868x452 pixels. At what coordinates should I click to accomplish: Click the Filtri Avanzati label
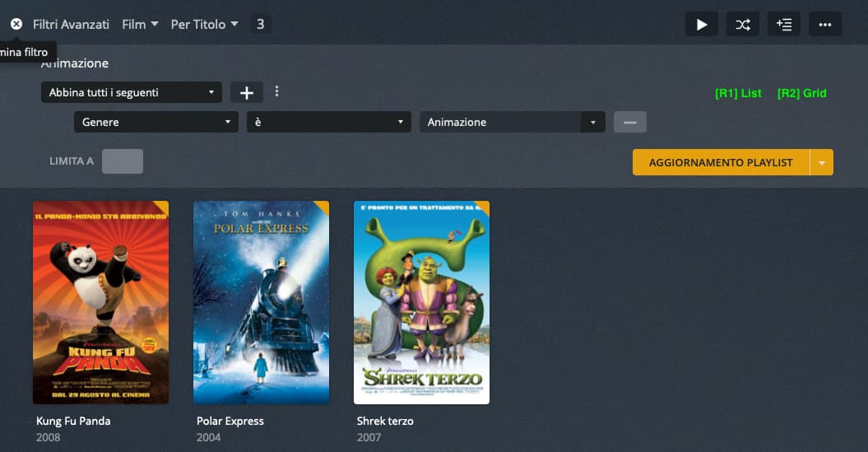pyautogui.click(x=71, y=25)
